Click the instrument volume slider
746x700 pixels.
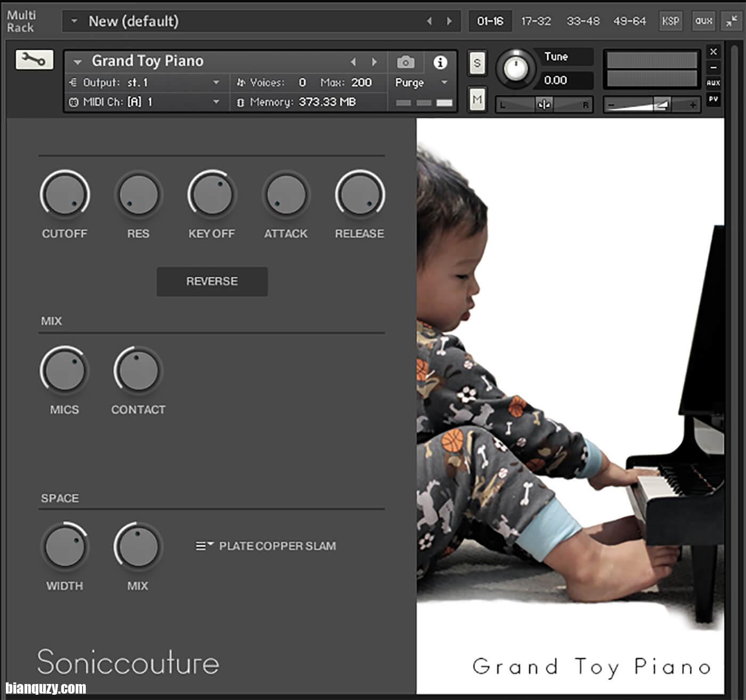[651, 105]
